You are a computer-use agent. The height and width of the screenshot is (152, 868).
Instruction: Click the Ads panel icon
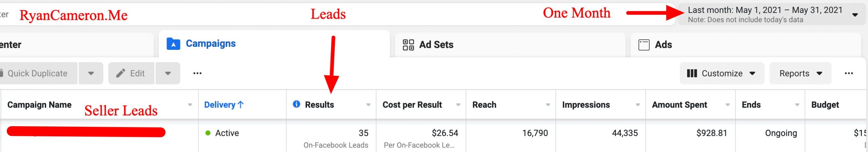point(644,45)
